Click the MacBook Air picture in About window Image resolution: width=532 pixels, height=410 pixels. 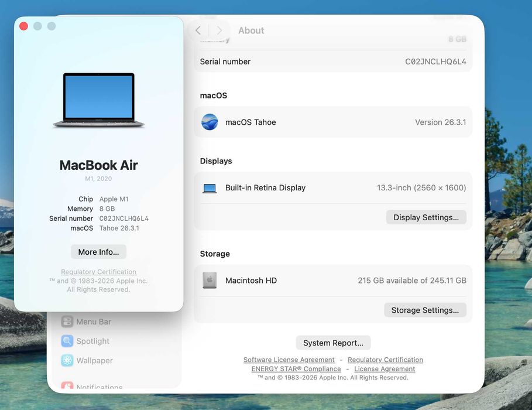pyautogui.click(x=99, y=101)
